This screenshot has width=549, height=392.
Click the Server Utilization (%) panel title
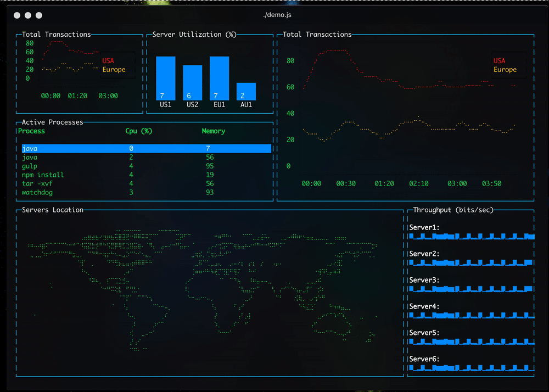pyautogui.click(x=194, y=34)
